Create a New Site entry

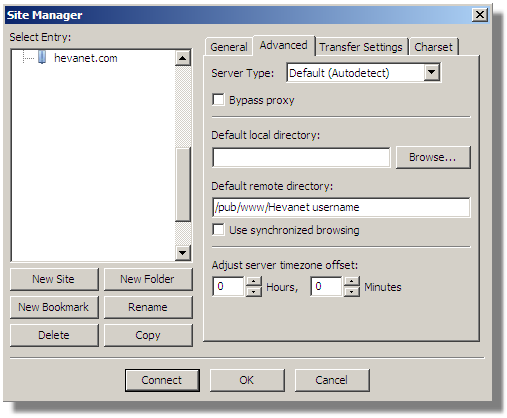click(54, 279)
